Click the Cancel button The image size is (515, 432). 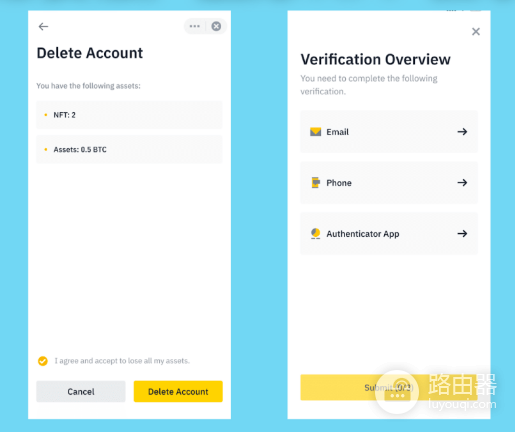coord(81,391)
